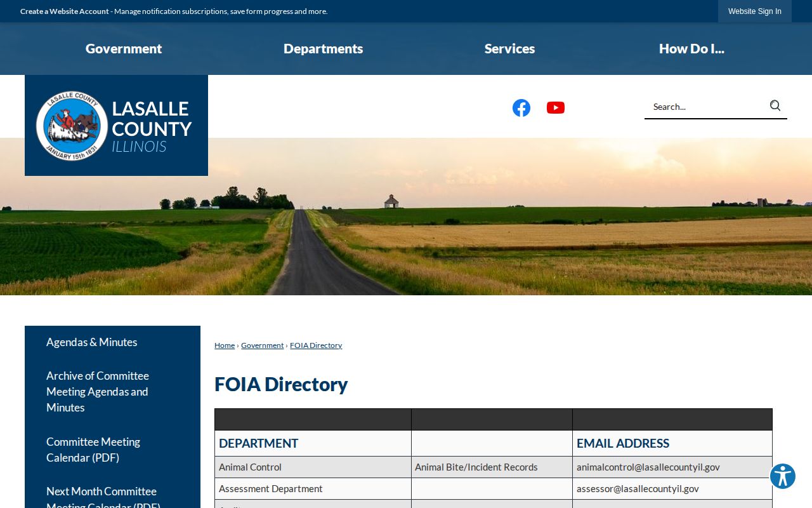Open the LaSalle County Facebook page

click(x=521, y=108)
